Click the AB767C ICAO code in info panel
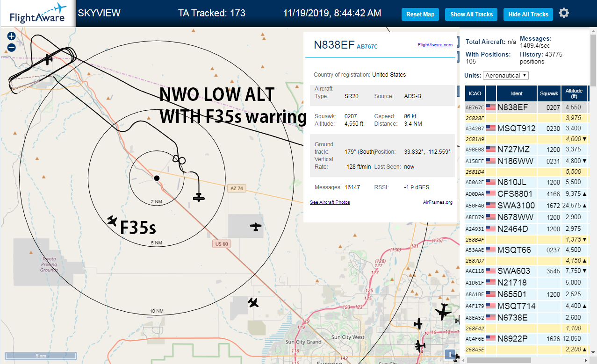The width and height of the screenshot is (597, 364). [x=367, y=46]
